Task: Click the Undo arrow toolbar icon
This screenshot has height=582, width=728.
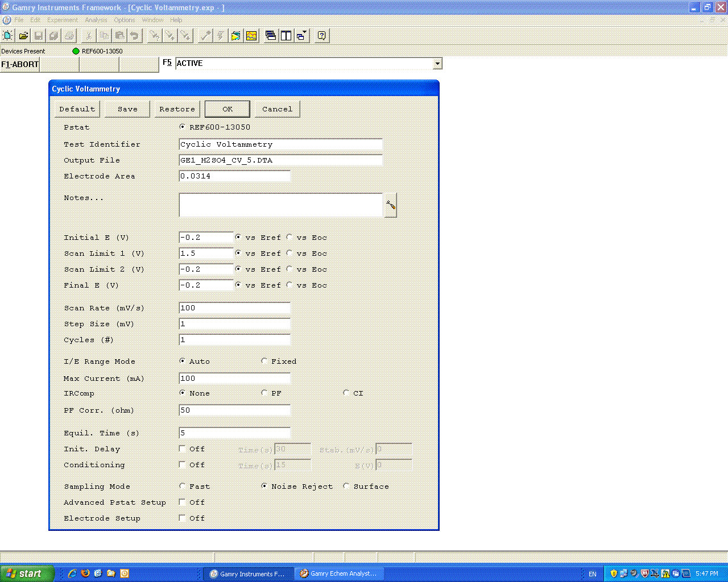Action: (x=135, y=36)
